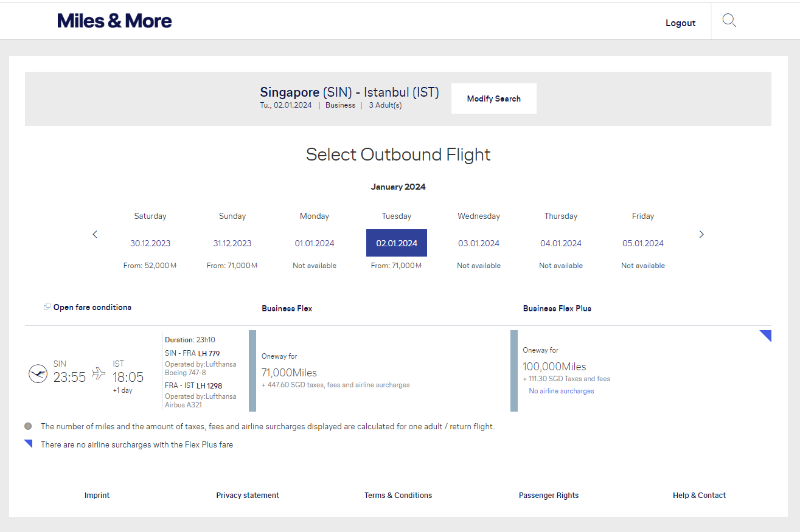Click the Open fare conditions popup icon

click(47, 307)
